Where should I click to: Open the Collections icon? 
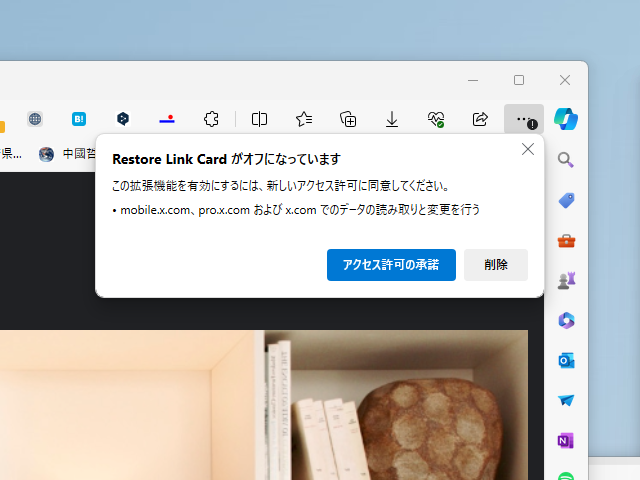click(348, 119)
